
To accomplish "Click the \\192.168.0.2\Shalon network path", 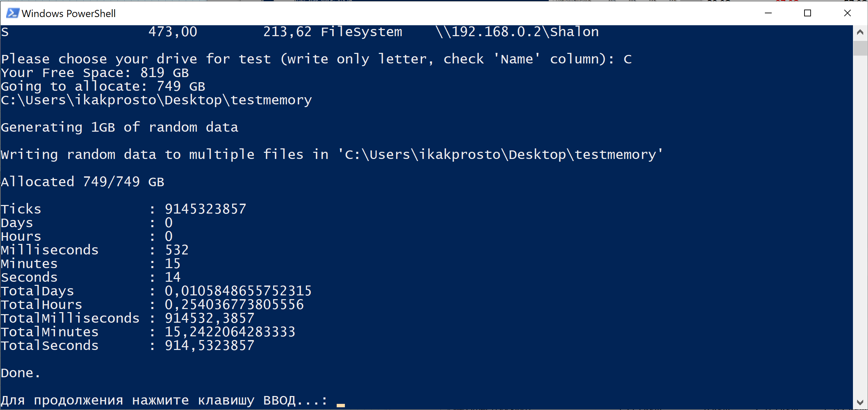I will click(517, 32).
